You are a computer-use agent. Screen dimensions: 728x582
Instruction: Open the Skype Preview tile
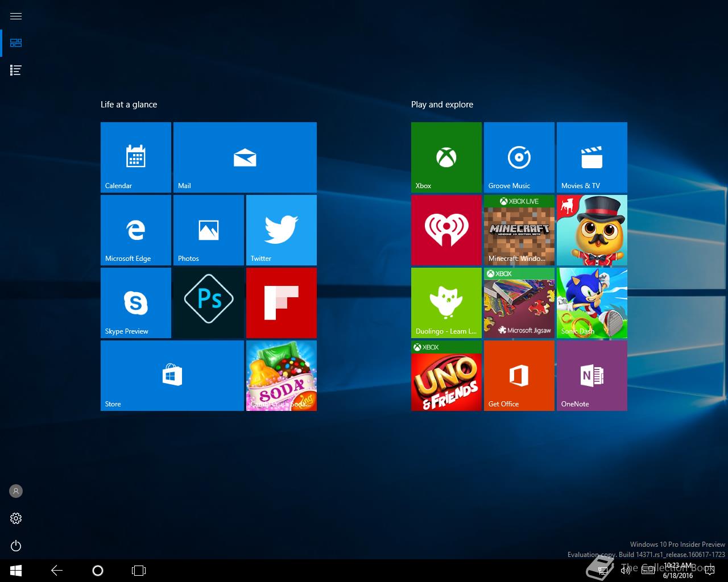[x=136, y=303]
